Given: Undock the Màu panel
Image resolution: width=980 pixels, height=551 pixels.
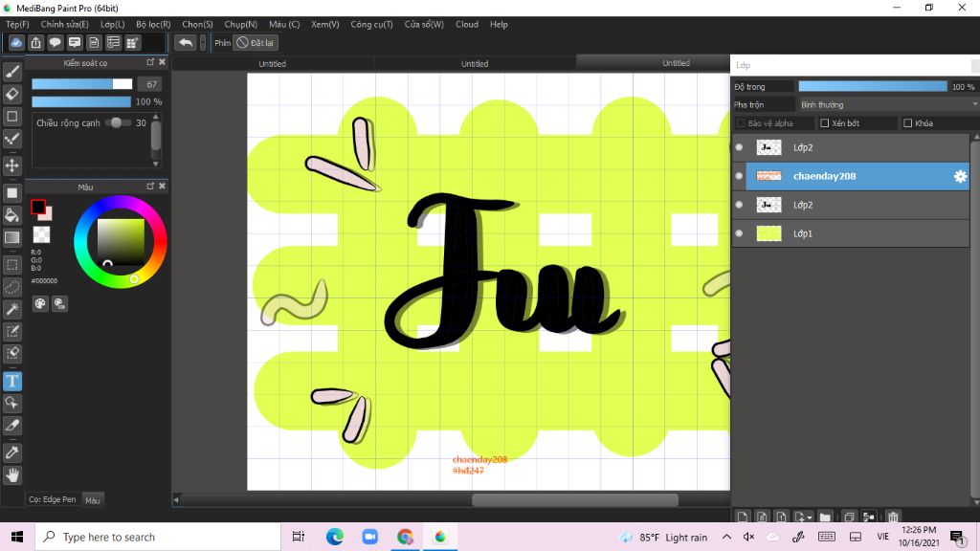Looking at the screenshot, I should [150, 187].
